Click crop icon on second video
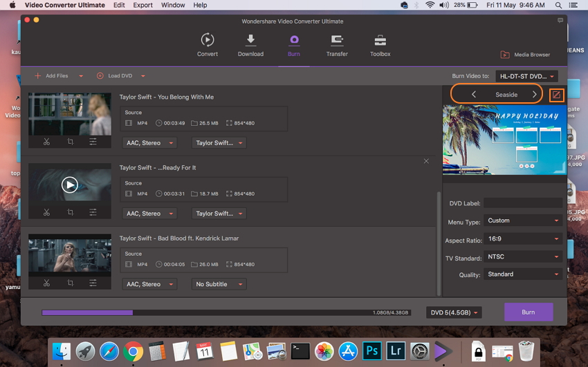 click(x=70, y=212)
